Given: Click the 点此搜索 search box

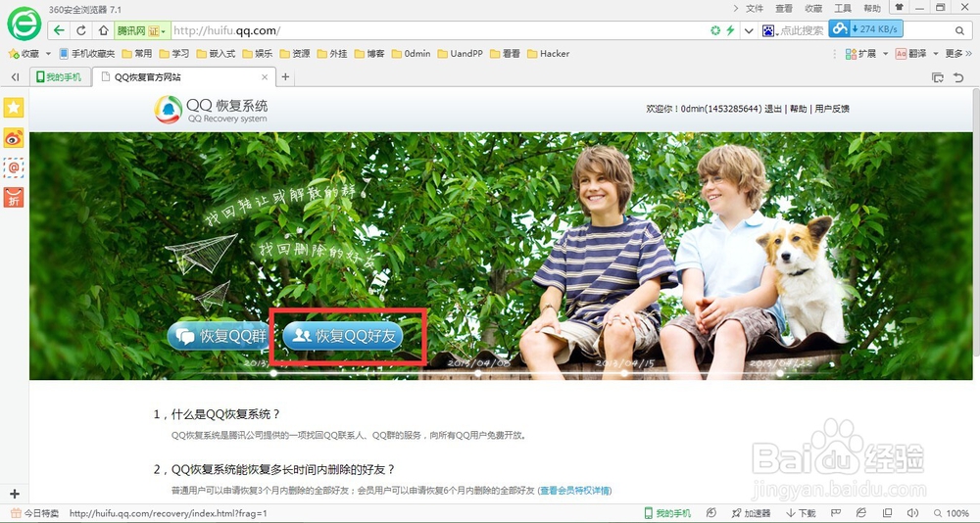Looking at the screenshot, I should (803, 30).
